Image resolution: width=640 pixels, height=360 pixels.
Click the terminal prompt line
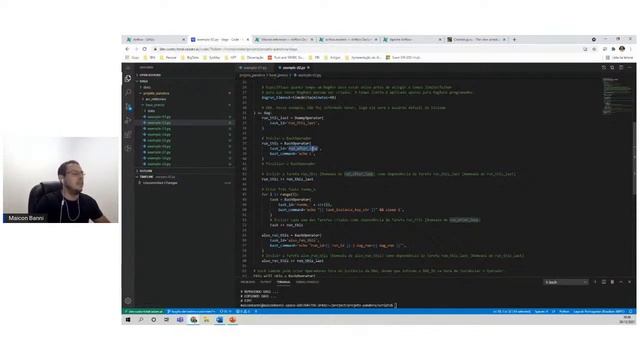pos(318,305)
